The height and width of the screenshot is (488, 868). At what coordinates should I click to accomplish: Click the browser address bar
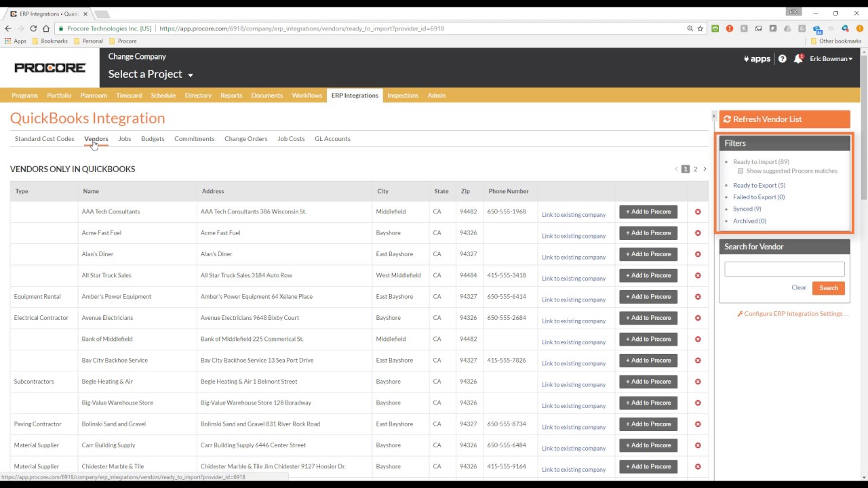pos(420,28)
